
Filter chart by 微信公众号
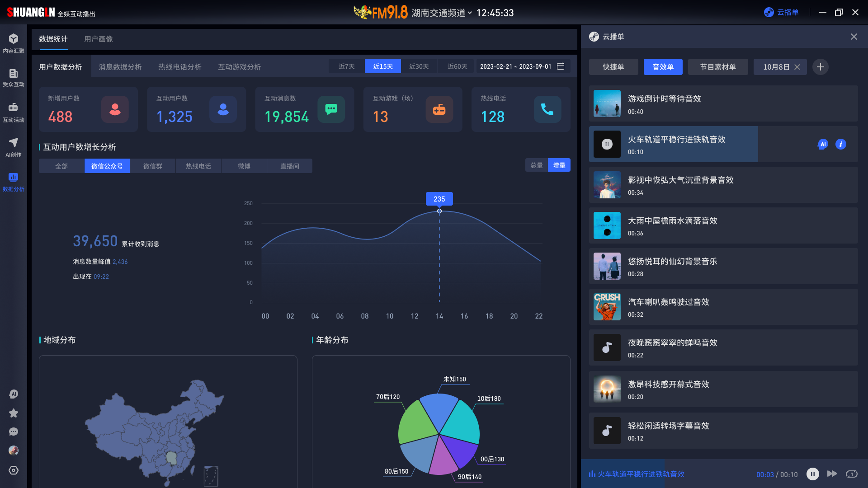[x=107, y=166]
